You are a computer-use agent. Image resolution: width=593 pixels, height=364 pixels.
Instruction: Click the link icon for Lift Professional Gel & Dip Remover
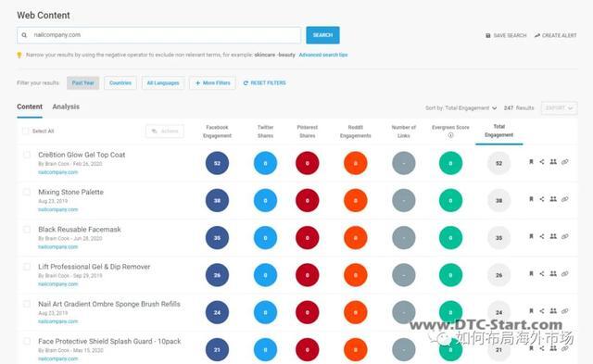click(x=564, y=273)
